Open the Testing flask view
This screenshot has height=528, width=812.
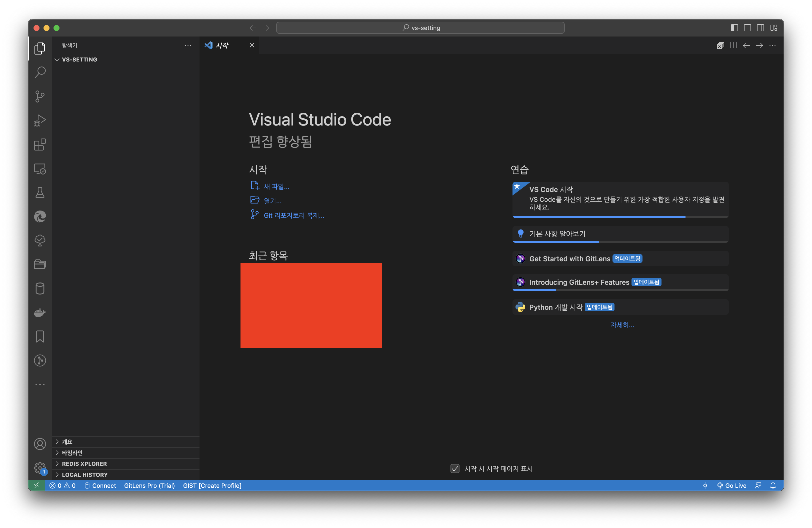[40, 193]
